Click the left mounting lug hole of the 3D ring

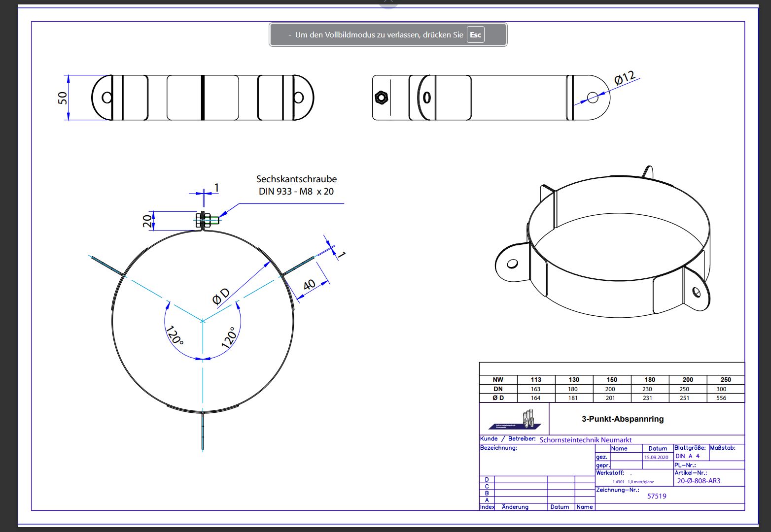(x=513, y=264)
